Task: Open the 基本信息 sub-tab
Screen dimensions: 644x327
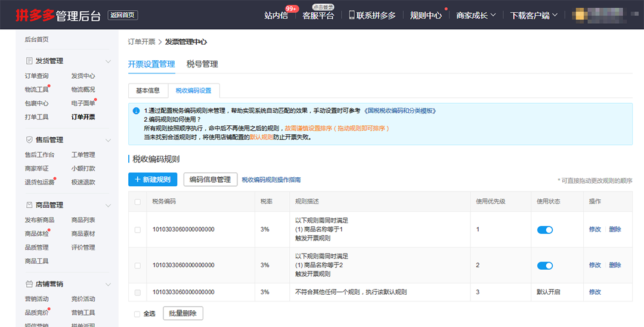Action: click(x=148, y=90)
